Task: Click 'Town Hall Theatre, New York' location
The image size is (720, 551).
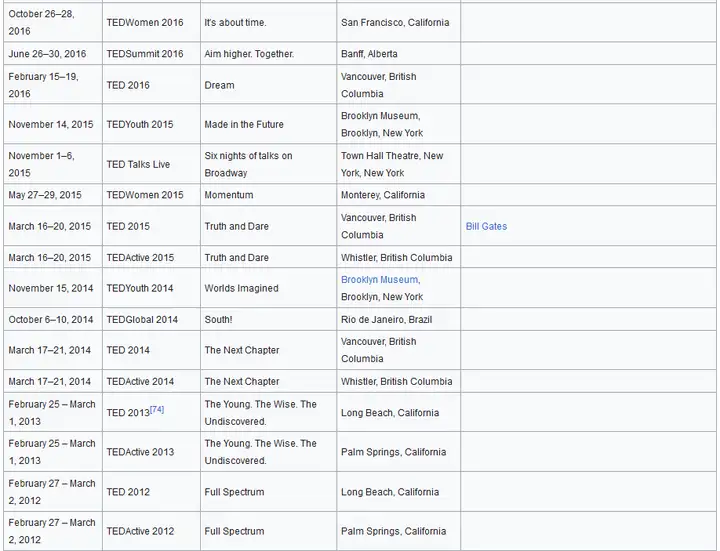Action: pos(392,164)
